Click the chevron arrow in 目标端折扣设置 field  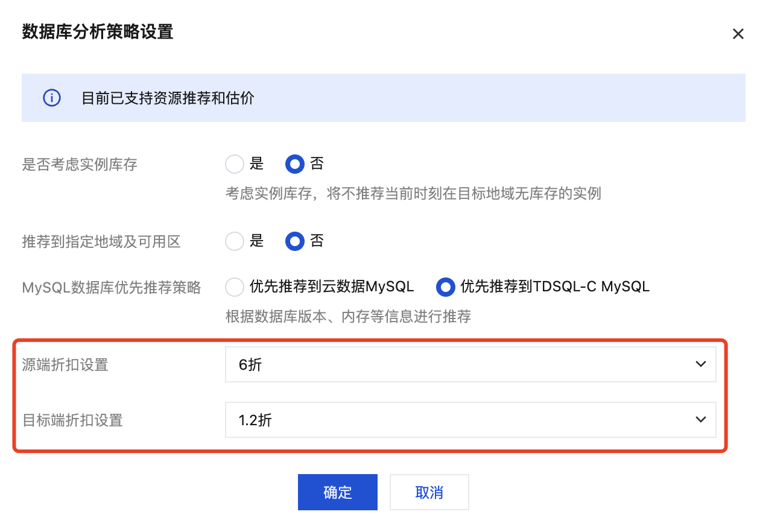700,420
